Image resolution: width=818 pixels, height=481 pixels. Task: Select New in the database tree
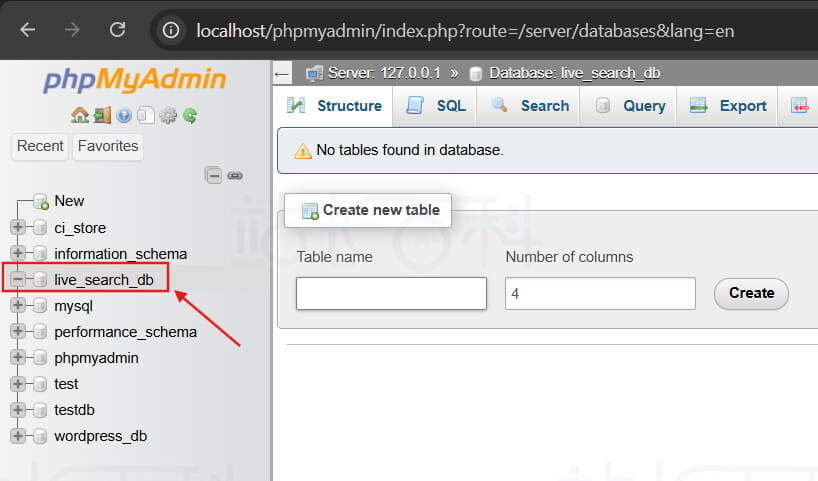click(x=69, y=201)
